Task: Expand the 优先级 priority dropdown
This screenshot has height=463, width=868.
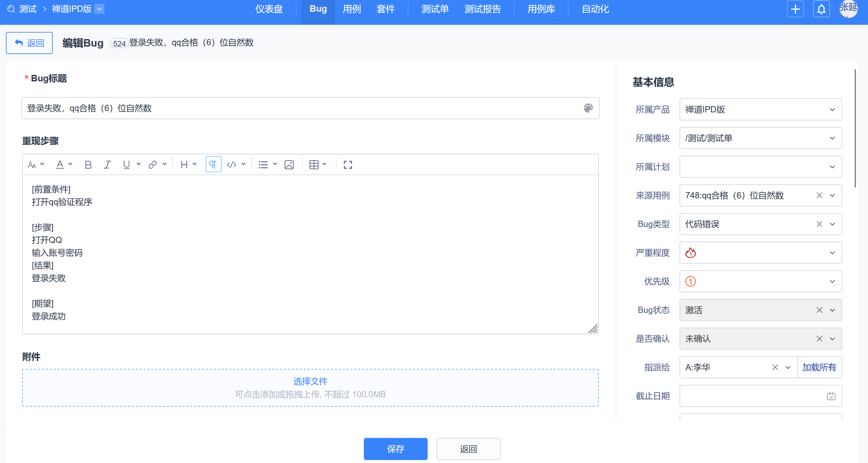Action: 832,281
